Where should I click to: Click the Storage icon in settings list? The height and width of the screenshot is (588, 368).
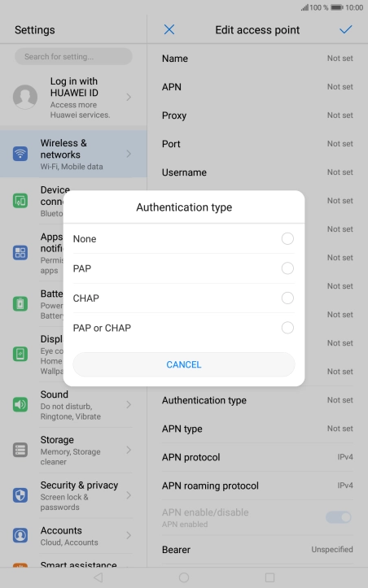click(x=20, y=450)
